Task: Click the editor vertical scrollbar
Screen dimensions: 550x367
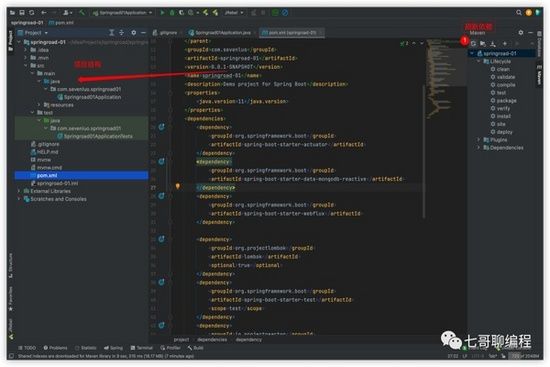Action: tap(424, 151)
